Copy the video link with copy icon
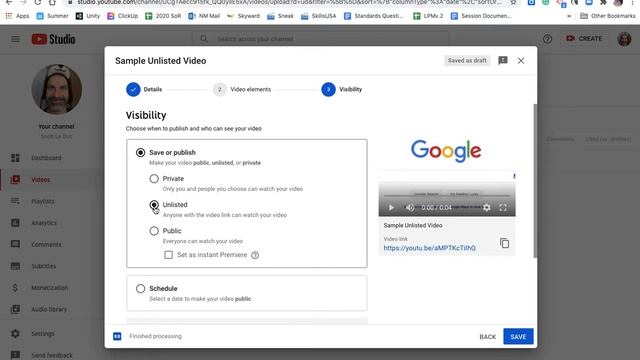 [504, 243]
